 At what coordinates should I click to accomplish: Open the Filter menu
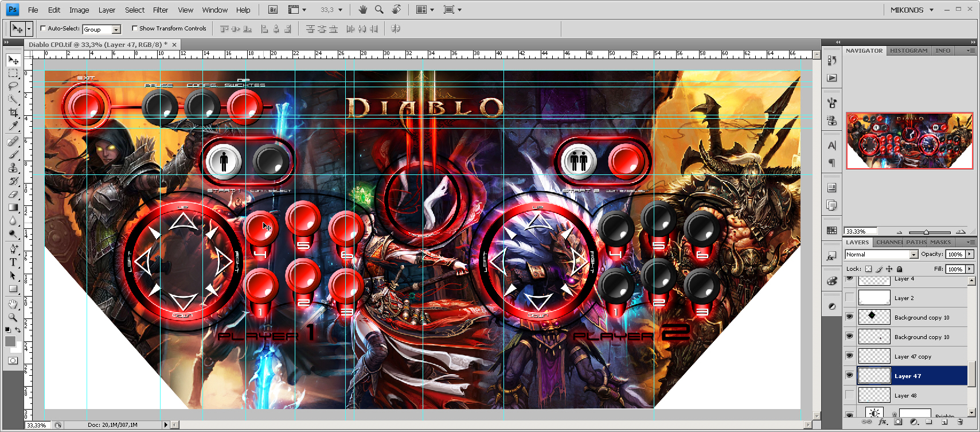(x=161, y=10)
